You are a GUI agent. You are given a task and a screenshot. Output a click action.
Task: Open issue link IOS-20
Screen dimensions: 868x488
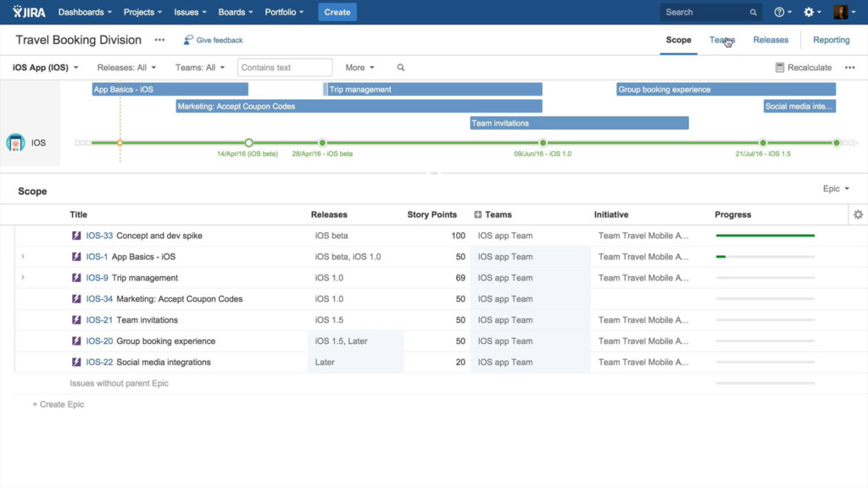point(99,341)
